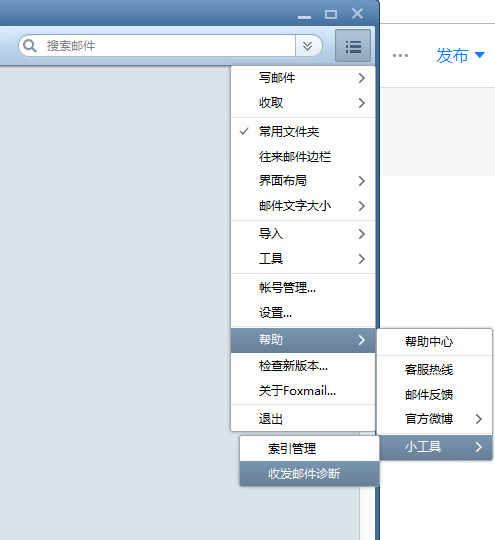Open the main menu hamburger icon
Image resolution: width=495 pixels, height=540 pixels.
(353, 46)
